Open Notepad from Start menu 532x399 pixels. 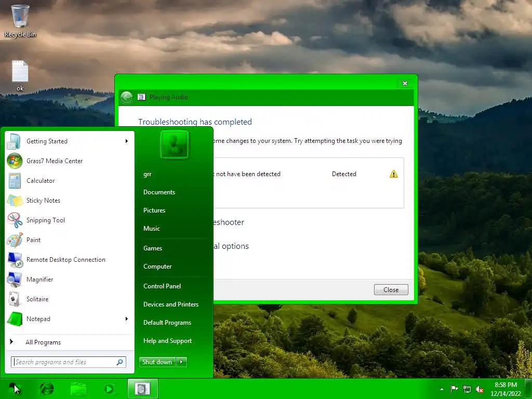coord(70,319)
